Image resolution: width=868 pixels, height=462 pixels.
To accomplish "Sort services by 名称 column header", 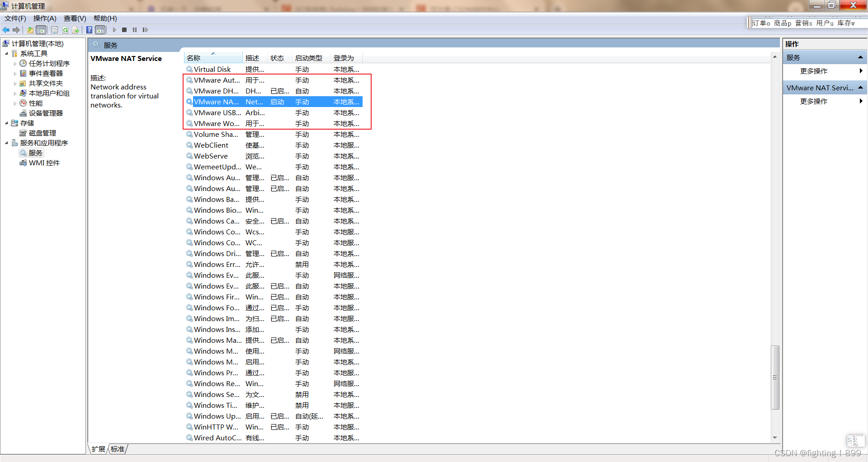I will pyautogui.click(x=213, y=58).
